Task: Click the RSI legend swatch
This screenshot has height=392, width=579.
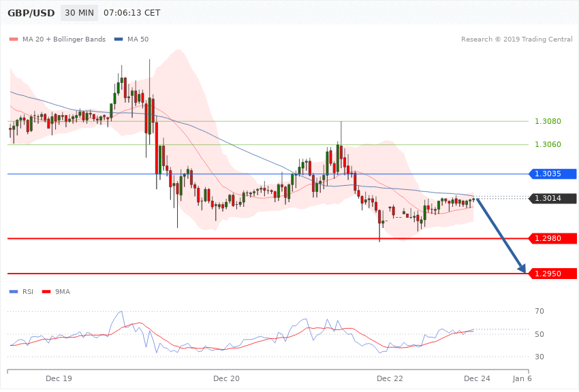Action: coord(14,292)
